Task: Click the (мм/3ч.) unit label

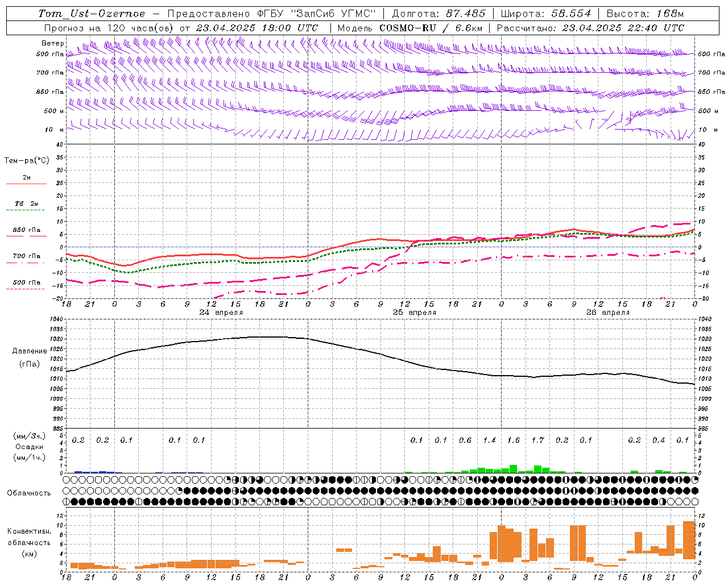Action: click(29, 436)
